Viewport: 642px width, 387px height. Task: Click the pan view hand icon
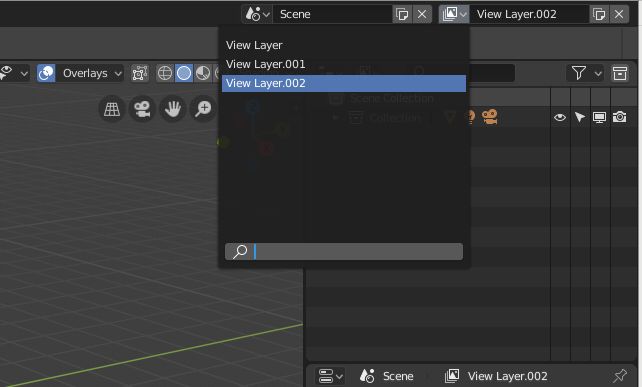(x=172, y=109)
